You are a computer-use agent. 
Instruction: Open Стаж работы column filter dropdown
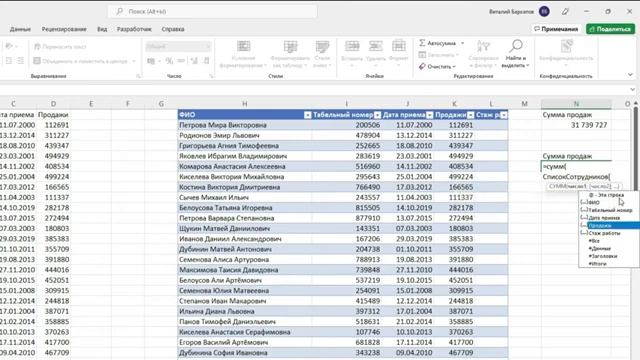tap(504, 115)
